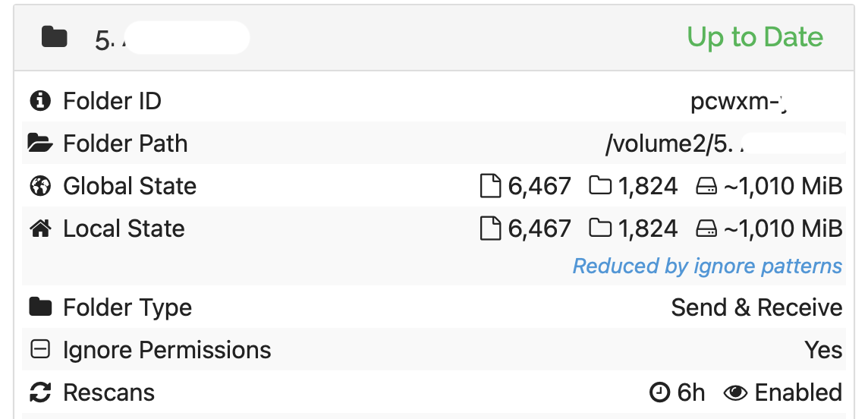868x419 pixels.
Task: Click the folder icon in the panel header
Action: [55, 37]
